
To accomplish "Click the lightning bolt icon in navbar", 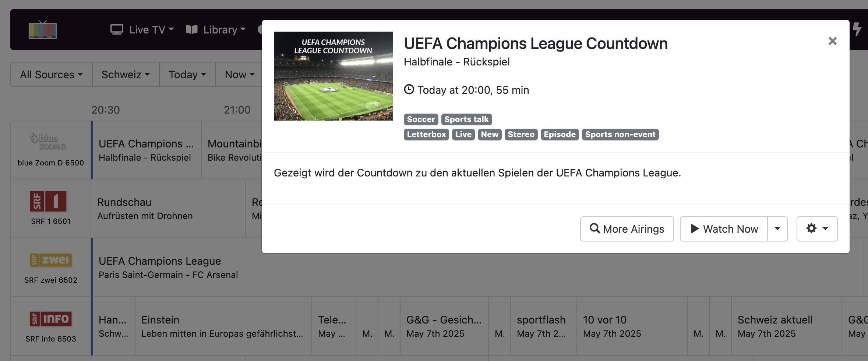I will coord(857,29).
